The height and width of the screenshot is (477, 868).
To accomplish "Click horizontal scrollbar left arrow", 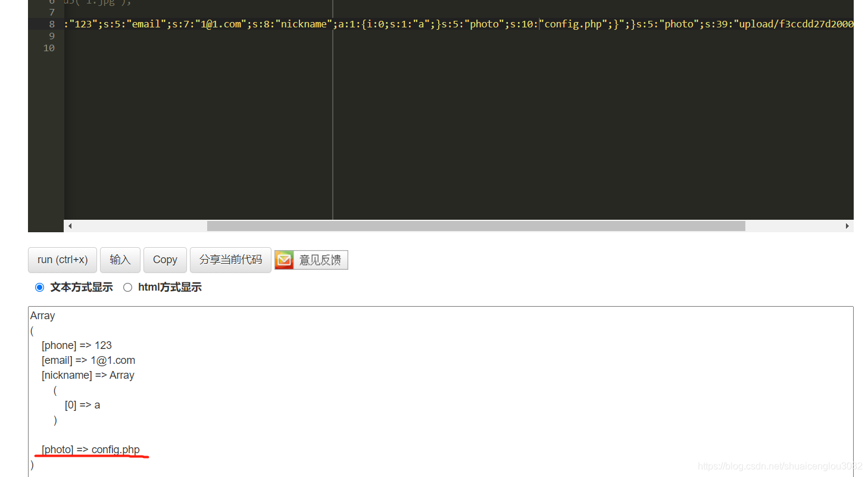I will 70,226.
